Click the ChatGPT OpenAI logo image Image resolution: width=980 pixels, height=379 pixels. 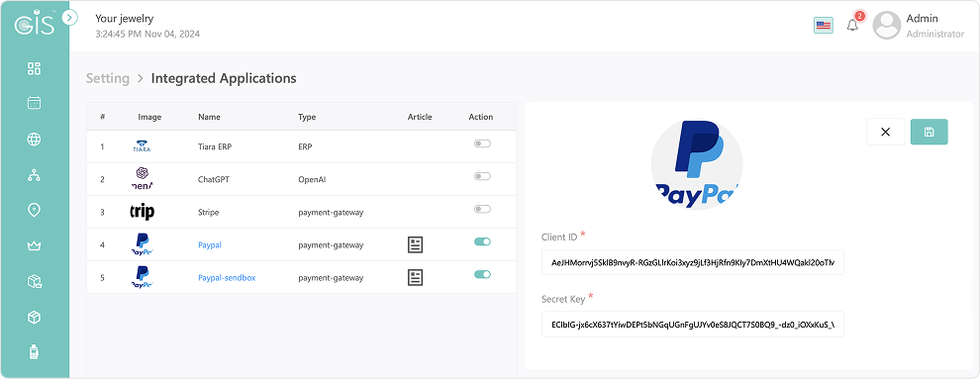[142, 178]
